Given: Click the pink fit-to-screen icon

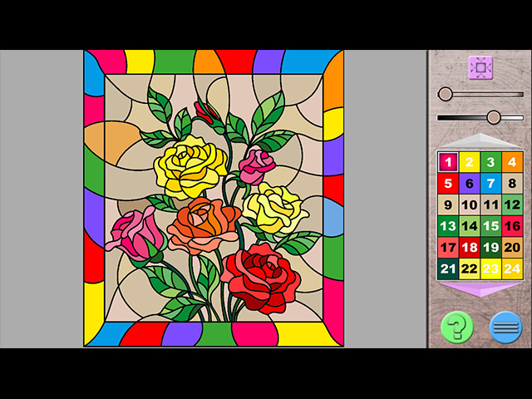Looking at the screenshot, I should coord(480,66).
